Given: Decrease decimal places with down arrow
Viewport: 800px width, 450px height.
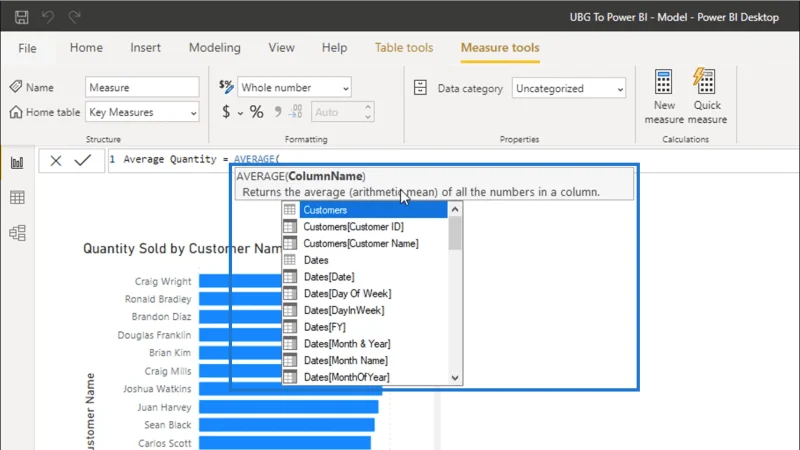Looking at the screenshot, I should pyautogui.click(x=368, y=117).
